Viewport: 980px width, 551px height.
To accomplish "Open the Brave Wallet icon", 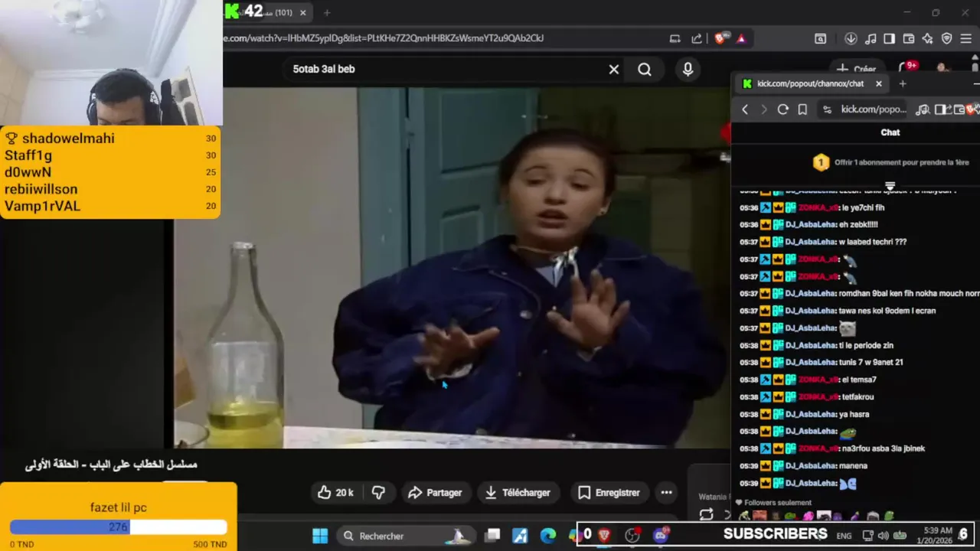I will point(909,38).
